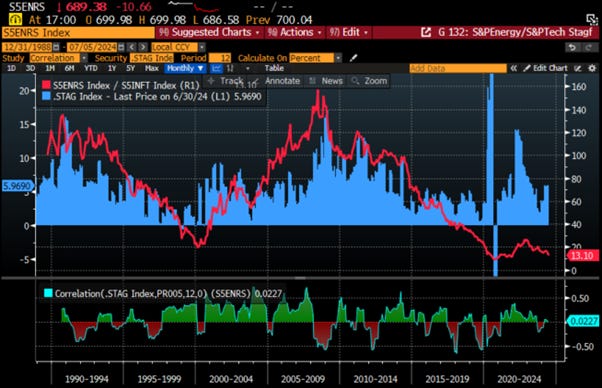Open the Monthly periodicity dropdown

tap(185, 68)
